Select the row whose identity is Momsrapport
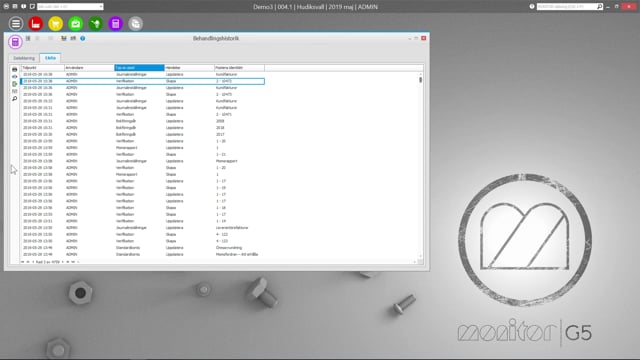Image resolution: width=640 pixels, height=360 pixels. coord(143,161)
